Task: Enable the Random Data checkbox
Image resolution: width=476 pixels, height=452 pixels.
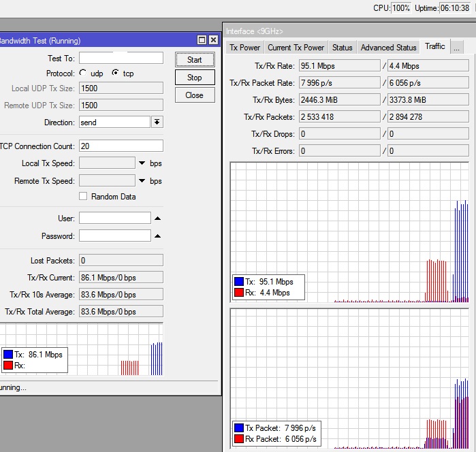Action: click(83, 196)
